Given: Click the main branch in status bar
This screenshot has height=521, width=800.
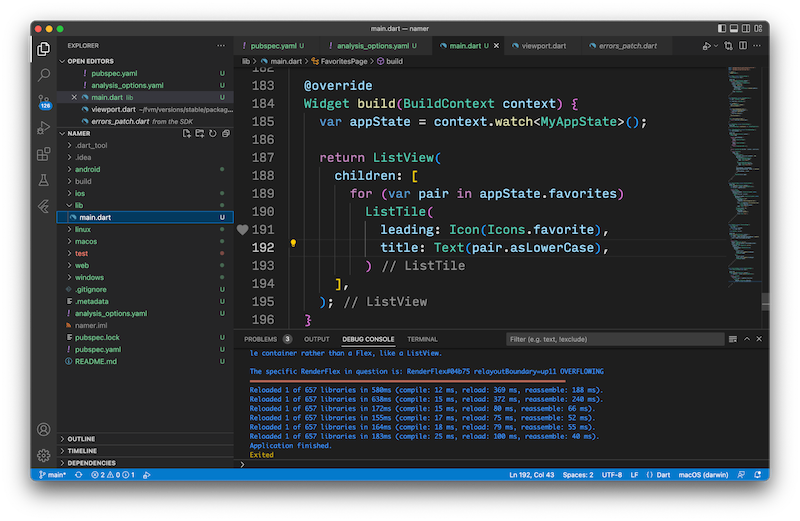Looking at the screenshot, I should coord(51,474).
